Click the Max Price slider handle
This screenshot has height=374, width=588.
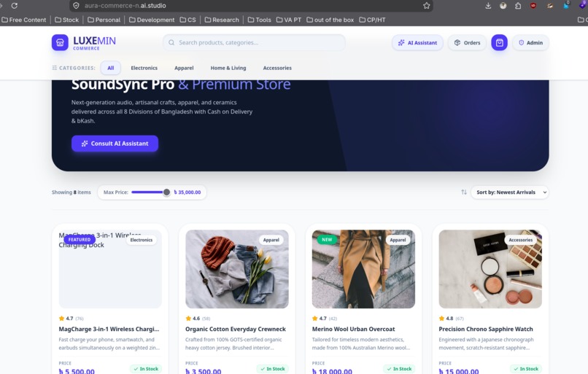[166, 192]
